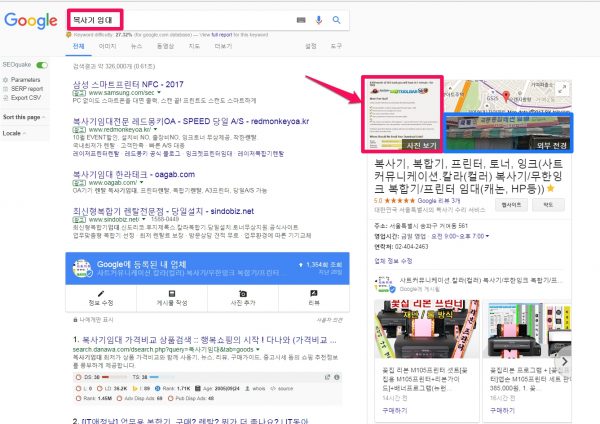Click the 웹사이트 button in business panel
Image resolution: width=600 pixels, height=424 pixels.
tap(511, 205)
